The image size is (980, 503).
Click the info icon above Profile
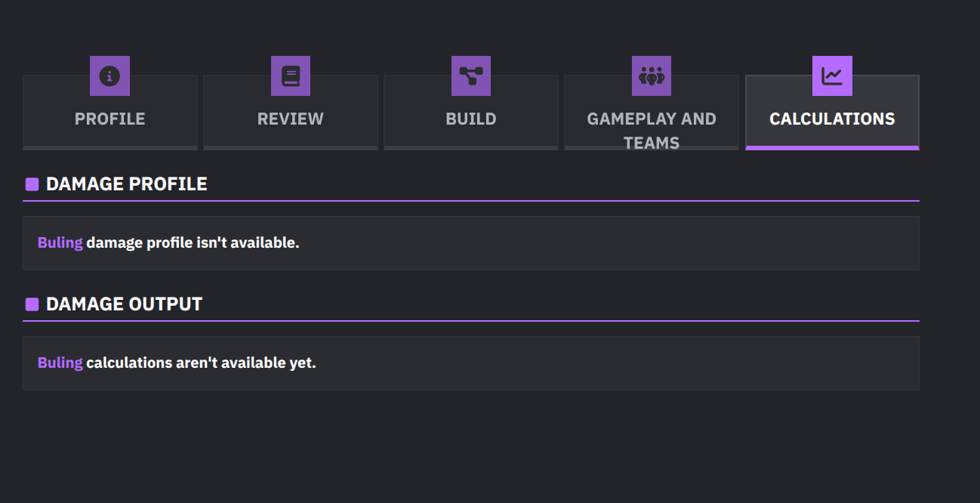point(109,76)
